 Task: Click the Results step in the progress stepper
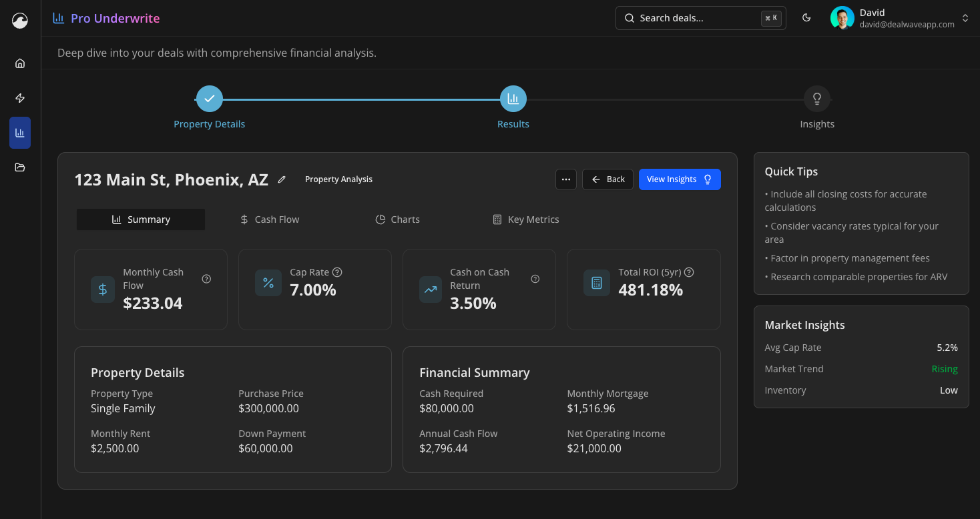pyautogui.click(x=513, y=98)
